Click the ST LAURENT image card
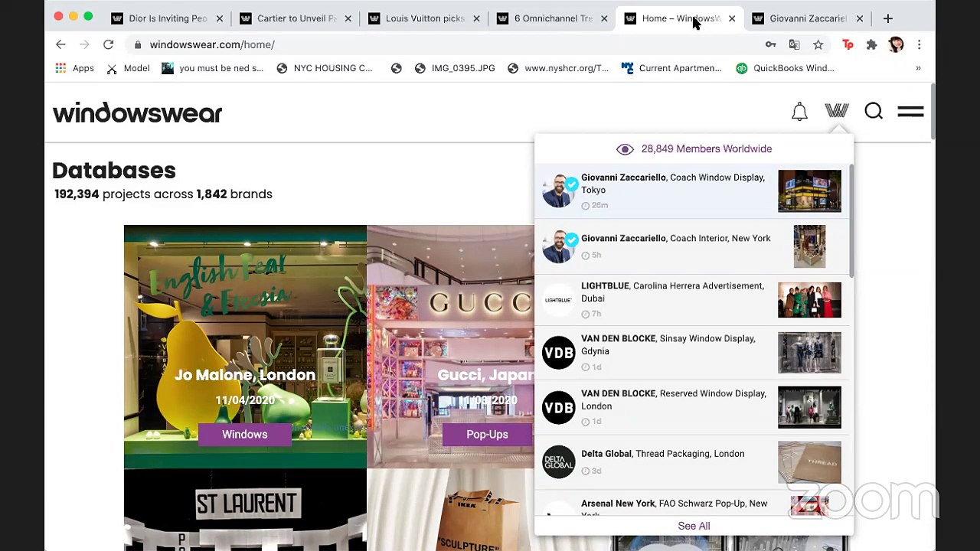The image size is (980, 551). [245, 510]
